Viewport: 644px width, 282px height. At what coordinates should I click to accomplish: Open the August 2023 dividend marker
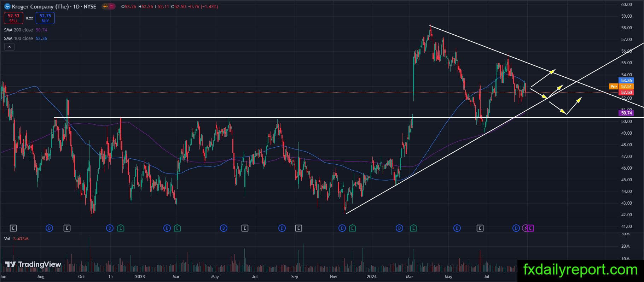pos(282,228)
